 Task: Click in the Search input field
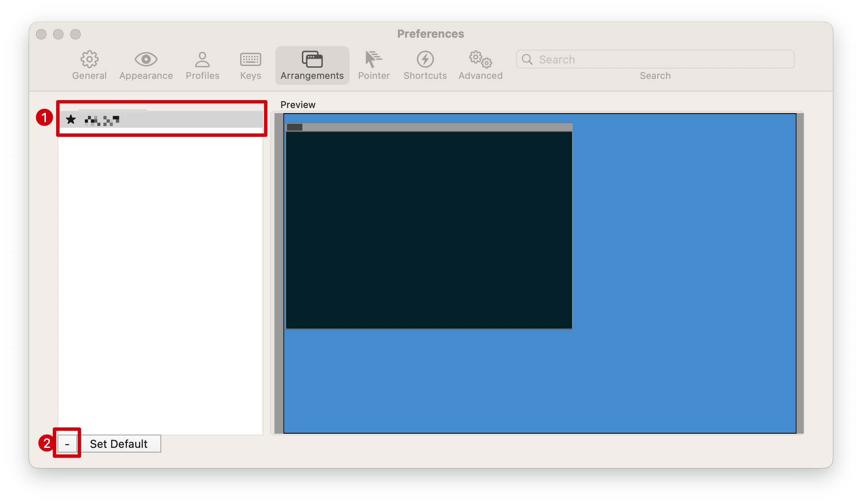pyautogui.click(x=655, y=59)
